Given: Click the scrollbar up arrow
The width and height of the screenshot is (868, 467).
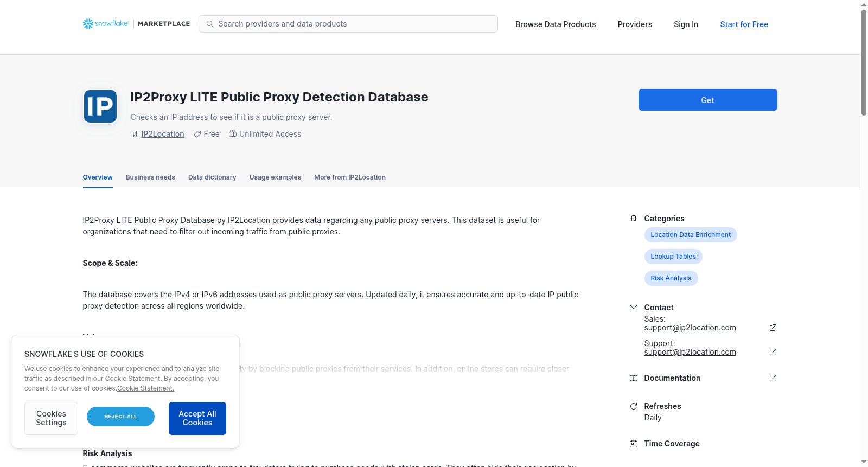Looking at the screenshot, I should (x=864, y=4).
